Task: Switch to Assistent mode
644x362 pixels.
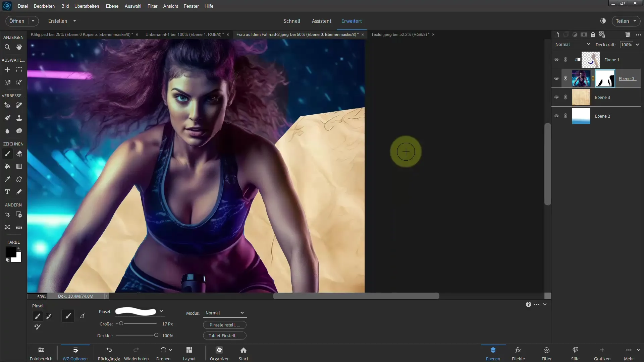Action: pyautogui.click(x=321, y=21)
